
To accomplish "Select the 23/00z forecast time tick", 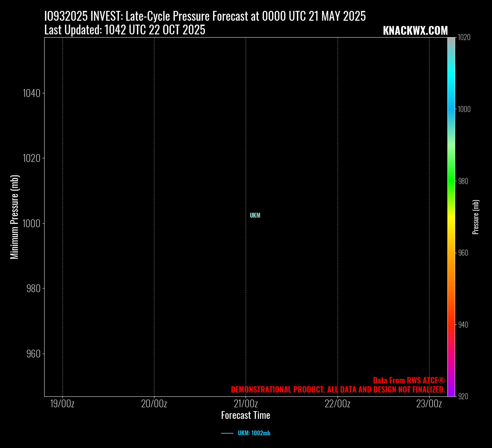I will point(429,404).
